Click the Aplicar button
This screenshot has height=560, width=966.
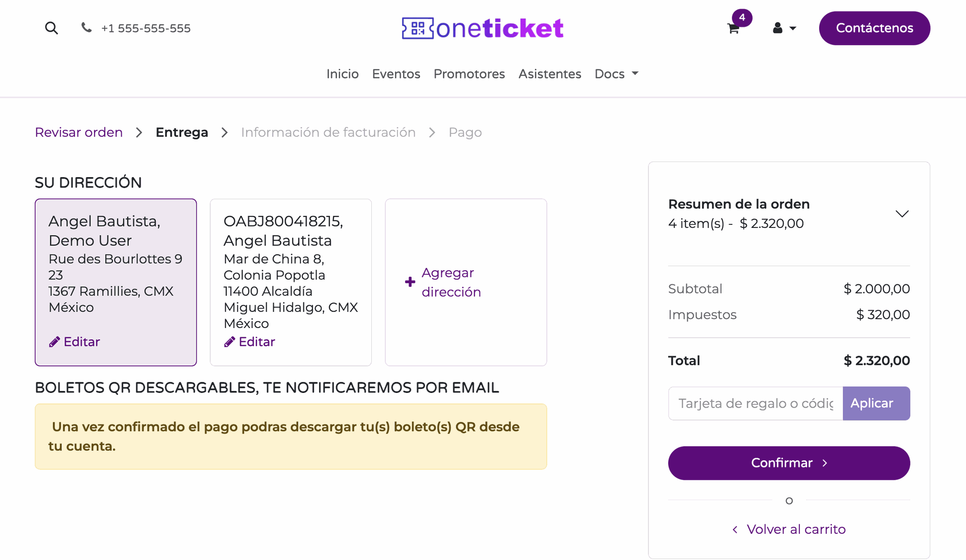click(x=876, y=404)
